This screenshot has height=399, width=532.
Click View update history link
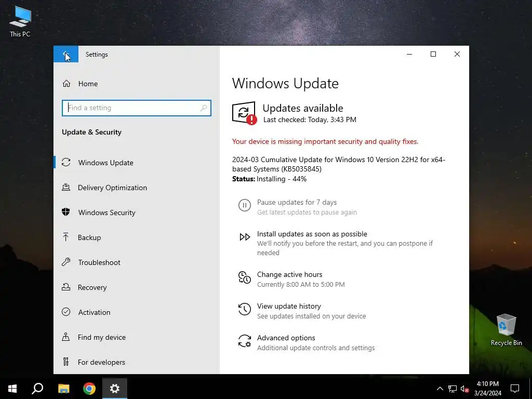[x=289, y=306]
